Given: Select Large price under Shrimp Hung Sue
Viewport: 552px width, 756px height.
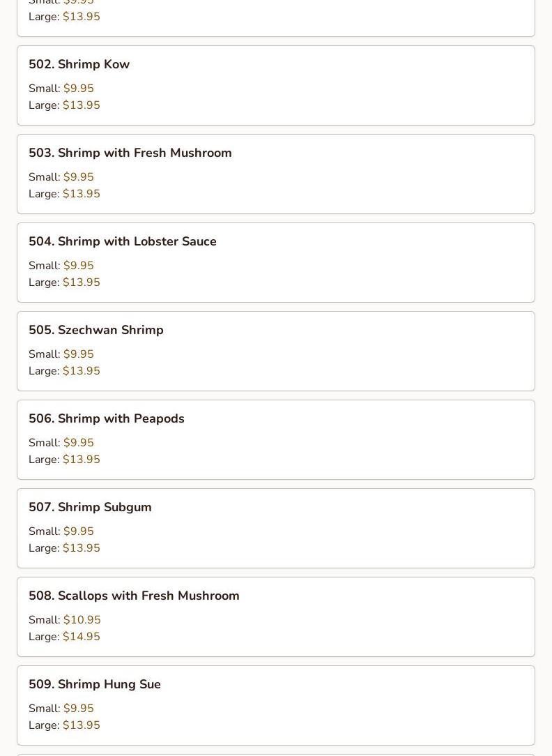Looking at the screenshot, I should [x=81, y=725].
